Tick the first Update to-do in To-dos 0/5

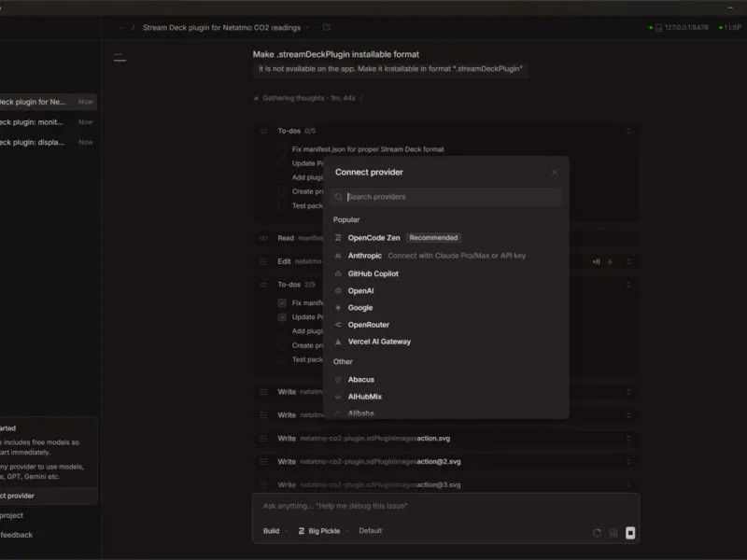click(282, 163)
